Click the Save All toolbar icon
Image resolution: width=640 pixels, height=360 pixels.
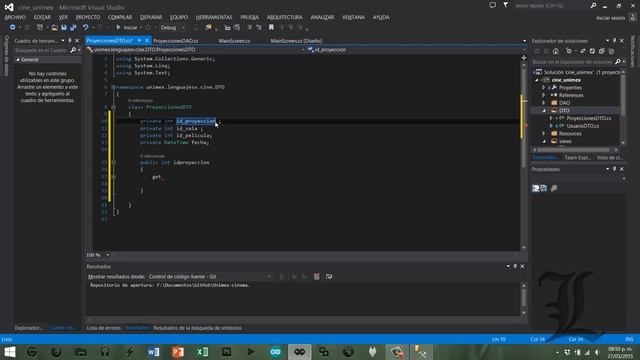pos(73,27)
